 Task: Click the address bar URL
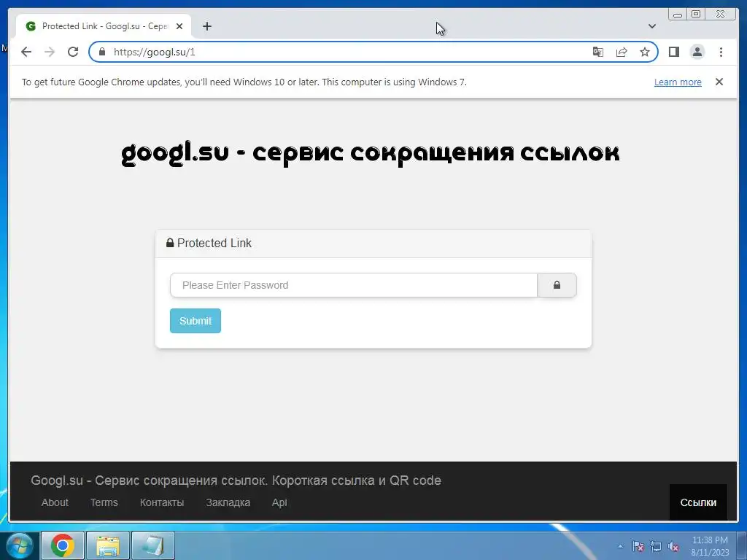tap(155, 52)
